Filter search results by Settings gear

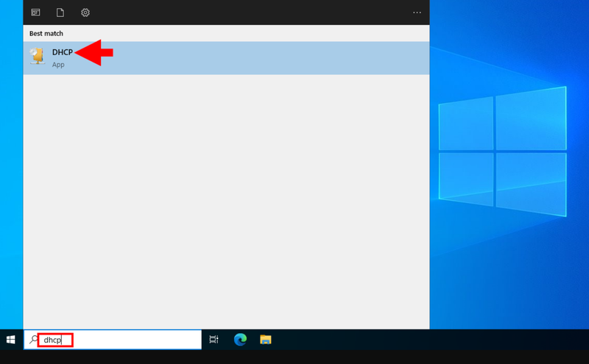tap(85, 13)
